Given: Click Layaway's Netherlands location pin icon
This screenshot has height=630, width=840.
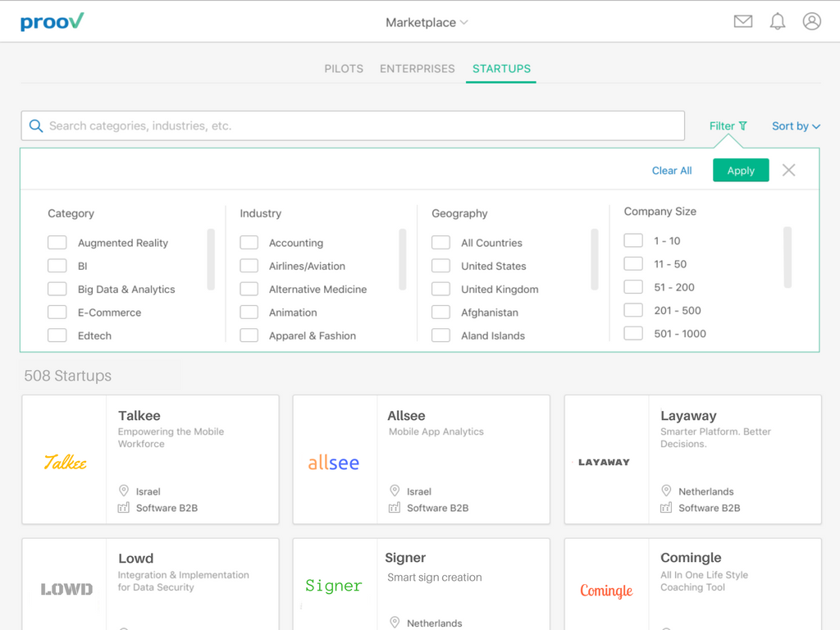Looking at the screenshot, I should pyautogui.click(x=666, y=491).
